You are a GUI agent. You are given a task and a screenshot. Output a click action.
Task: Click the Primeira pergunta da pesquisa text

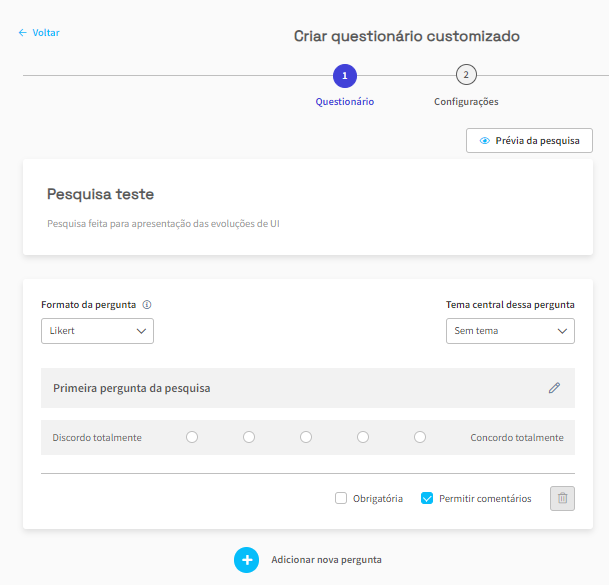click(131, 388)
